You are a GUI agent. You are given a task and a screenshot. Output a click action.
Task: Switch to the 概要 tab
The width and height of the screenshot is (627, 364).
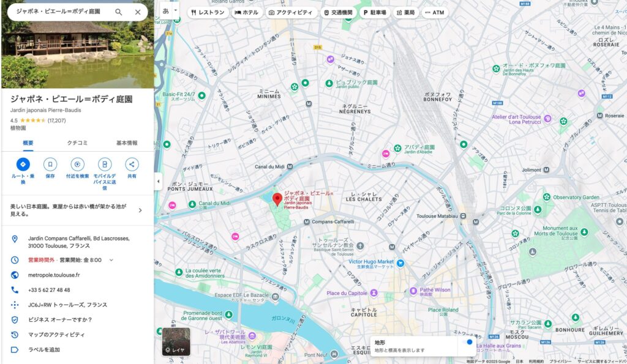[28, 143]
